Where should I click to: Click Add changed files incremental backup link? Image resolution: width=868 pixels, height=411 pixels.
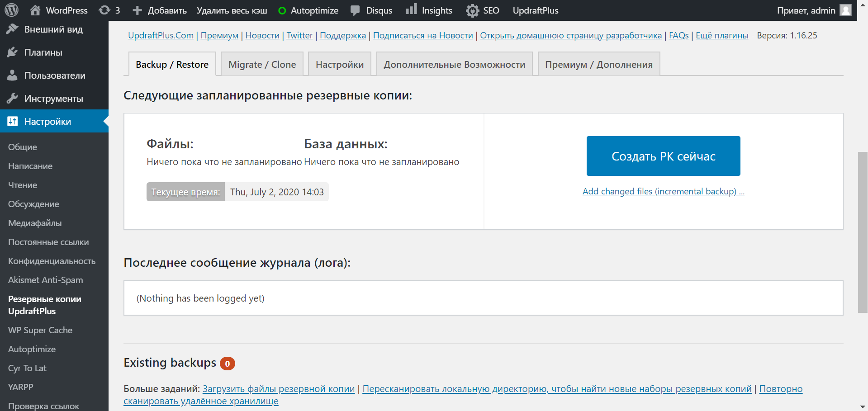pyautogui.click(x=663, y=191)
